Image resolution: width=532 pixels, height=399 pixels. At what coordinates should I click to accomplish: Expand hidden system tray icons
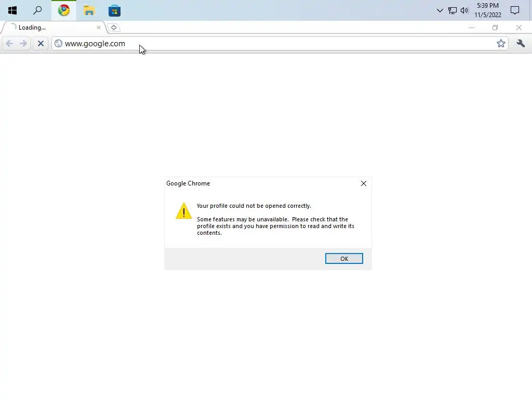click(x=440, y=10)
